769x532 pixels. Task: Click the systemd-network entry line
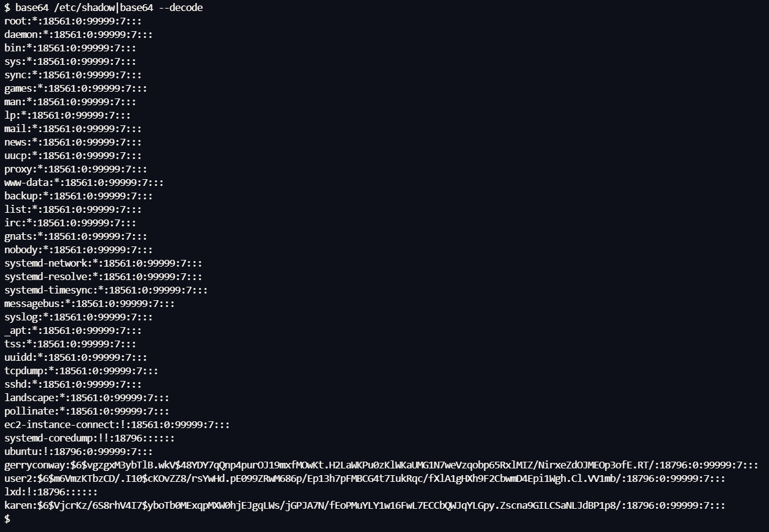(103, 263)
